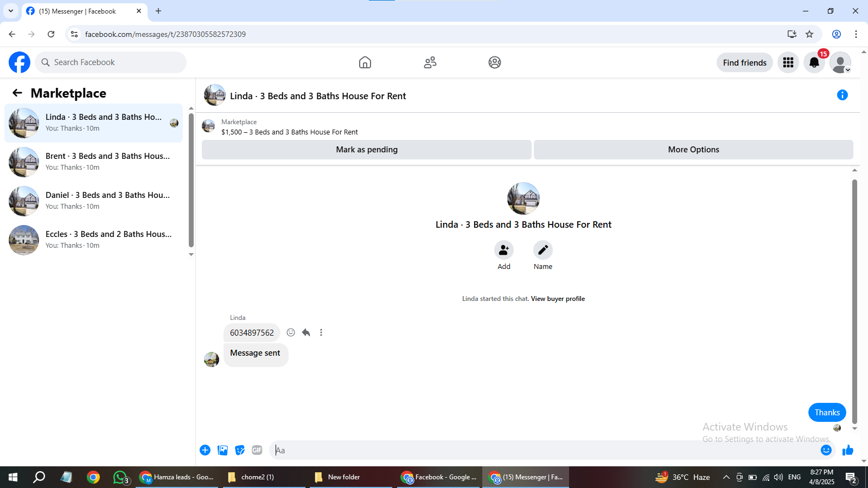Click the conversation list scrollbar
This screenshot has width=868, height=488.
(191, 179)
